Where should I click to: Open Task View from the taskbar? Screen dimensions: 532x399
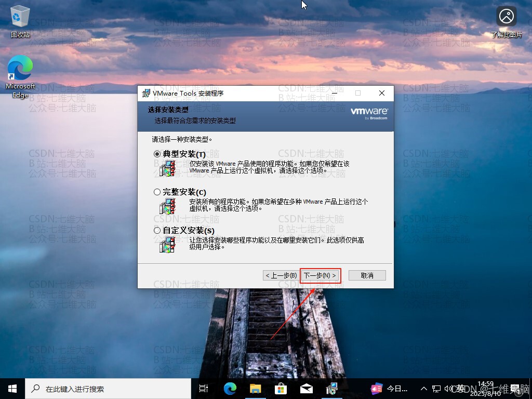(203, 388)
